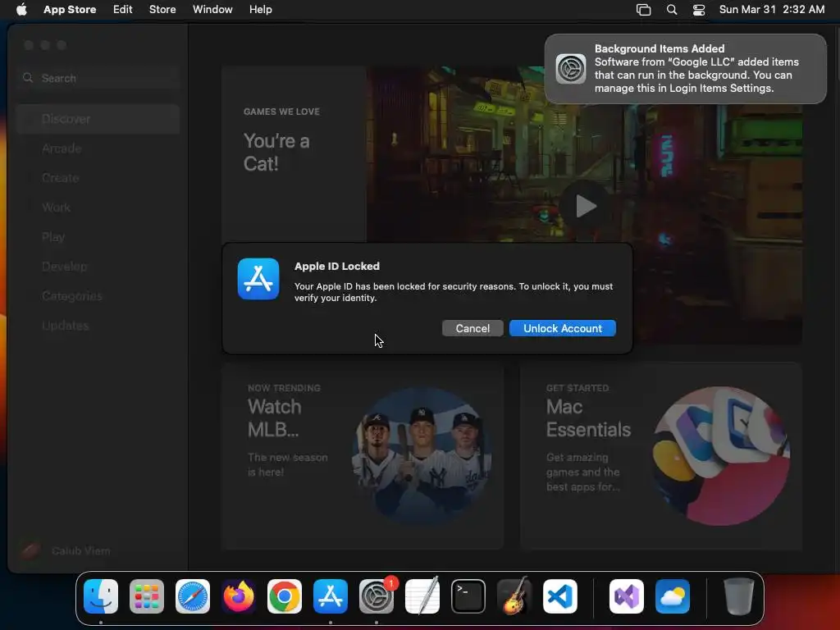Launch Terminal from the Dock
This screenshot has width=840, height=630.
click(x=468, y=596)
